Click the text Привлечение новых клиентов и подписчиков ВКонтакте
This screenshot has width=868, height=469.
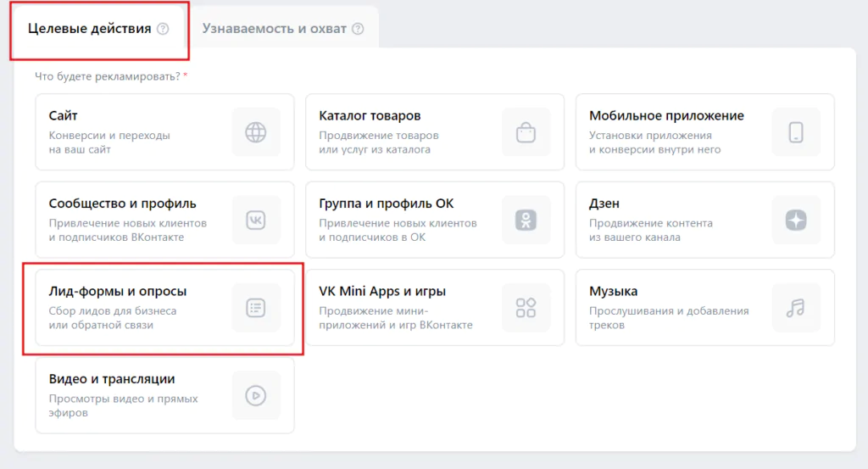(x=128, y=230)
